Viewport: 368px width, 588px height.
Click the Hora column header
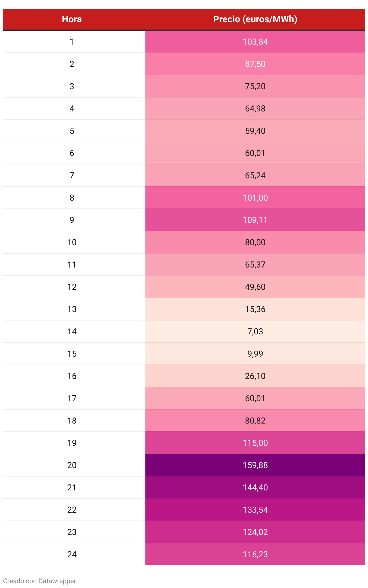[72, 19]
